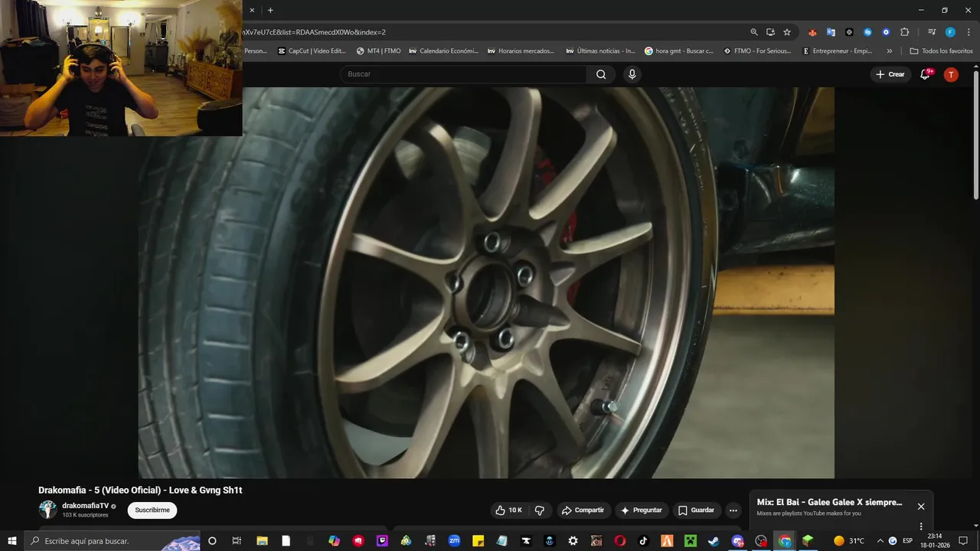The width and height of the screenshot is (980, 551).
Task: Bookmark this page with star icon
Action: click(787, 32)
